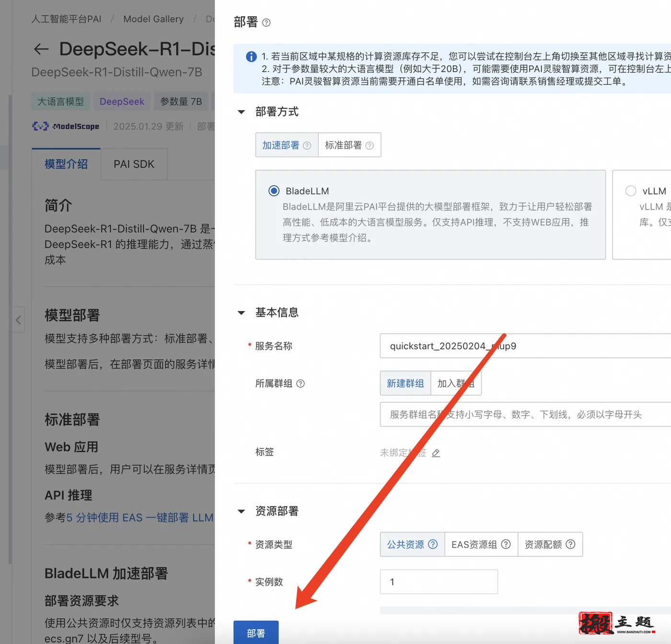671x644 pixels.
Task: Click the back arrow beside DeepSeek-R1 title
Action: tap(41, 49)
